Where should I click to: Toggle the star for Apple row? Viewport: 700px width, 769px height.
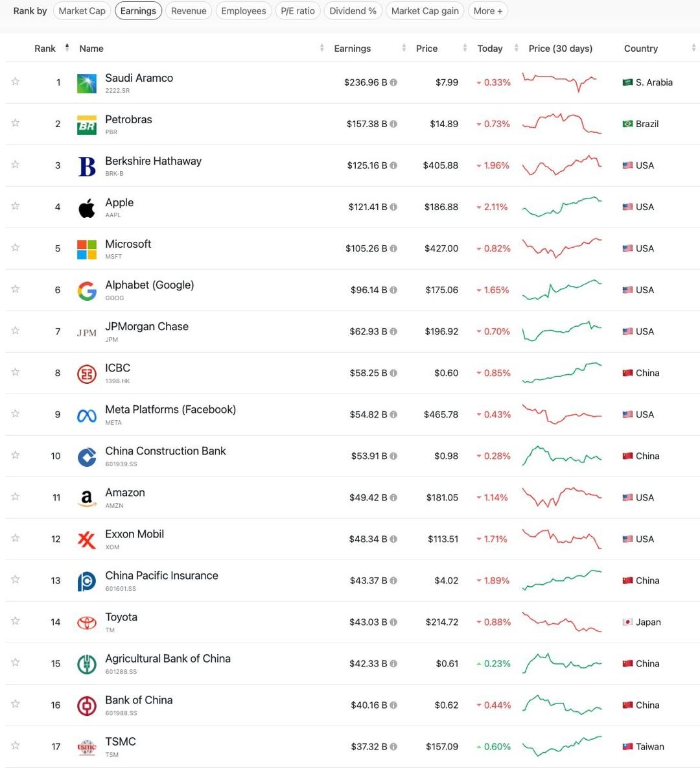click(15, 206)
